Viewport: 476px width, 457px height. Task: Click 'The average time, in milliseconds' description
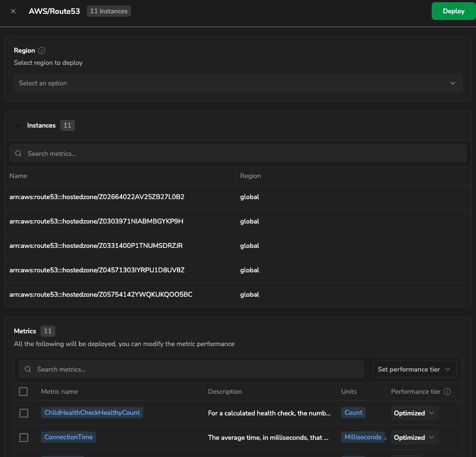pyautogui.click(x=268, y=437)
